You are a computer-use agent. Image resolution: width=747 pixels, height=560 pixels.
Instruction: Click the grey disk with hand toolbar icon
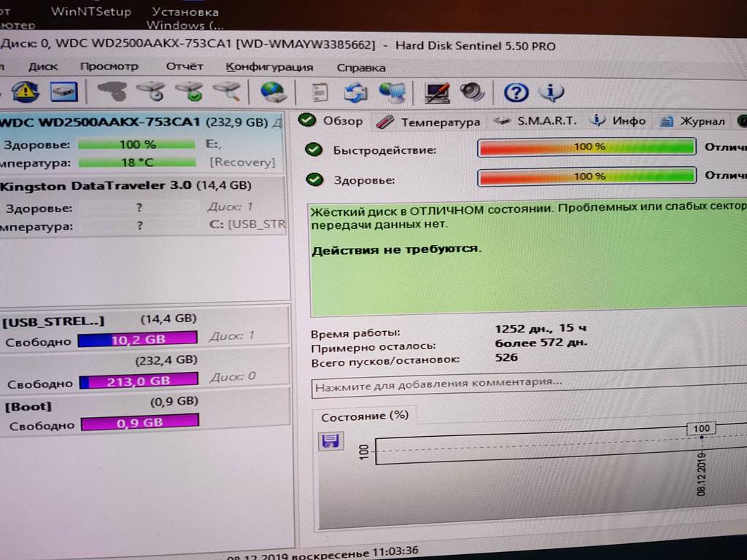[x=112, y=91]
